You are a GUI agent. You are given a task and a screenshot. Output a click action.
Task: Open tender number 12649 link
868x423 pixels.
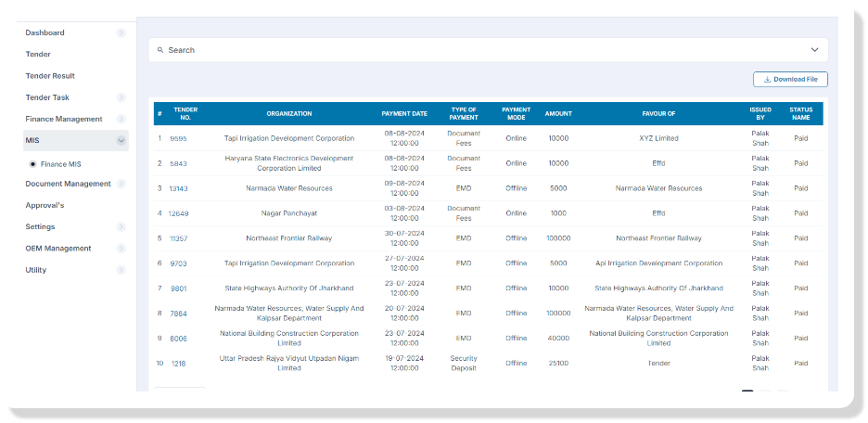178,213
